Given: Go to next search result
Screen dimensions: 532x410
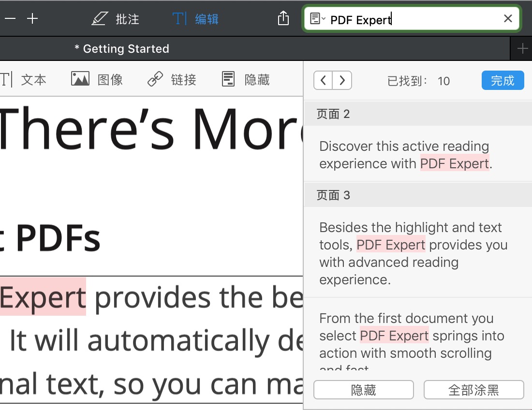Looking at the screenshot, I should click(x=342, y=80).
